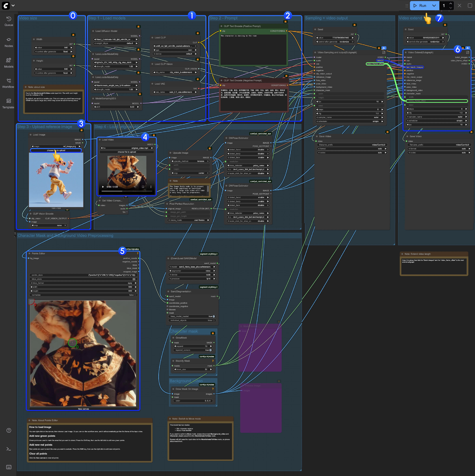Click choose file to upload on Load Image
Image resolution: width=475 pixels, height=476 pixels.
pyautogui.click(x=56, y=150)
